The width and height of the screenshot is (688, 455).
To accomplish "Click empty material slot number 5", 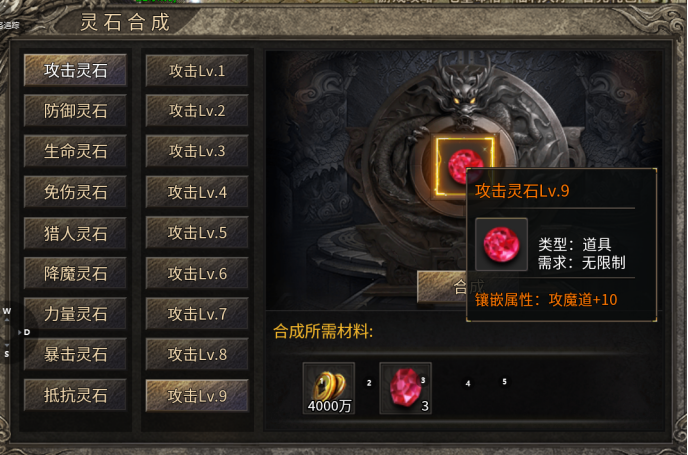I will click(505, 382).
